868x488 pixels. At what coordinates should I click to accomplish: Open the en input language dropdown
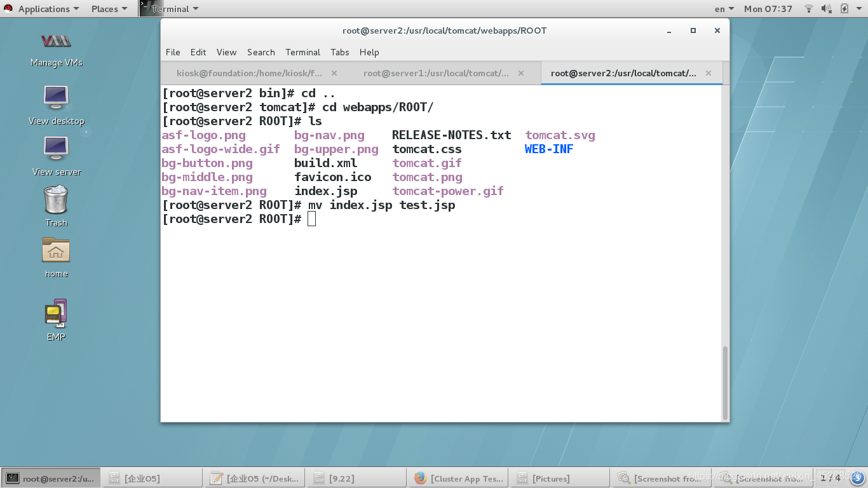pyautogui.click(x=724, y=9)
